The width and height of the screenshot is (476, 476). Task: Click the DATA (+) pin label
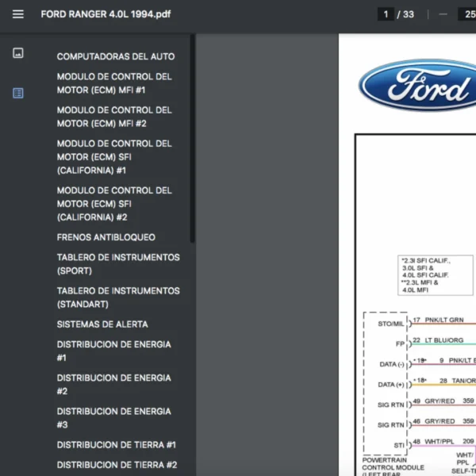coord(391,385)
